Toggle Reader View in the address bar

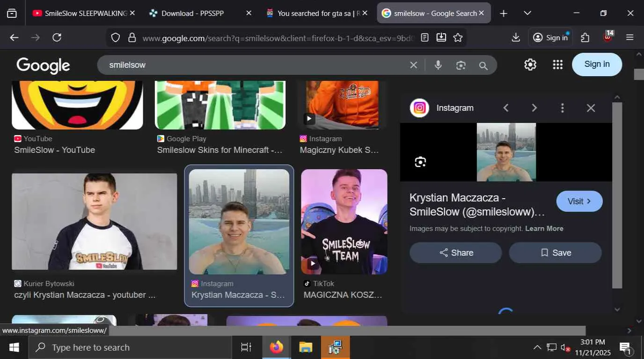[424, 37]
